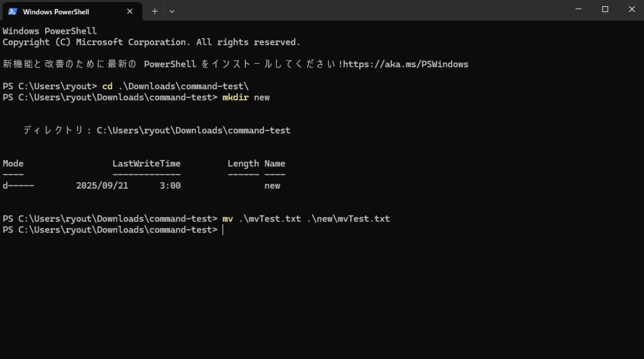Minimize the terminal window
644x359 pixels.
click(578, 9)
